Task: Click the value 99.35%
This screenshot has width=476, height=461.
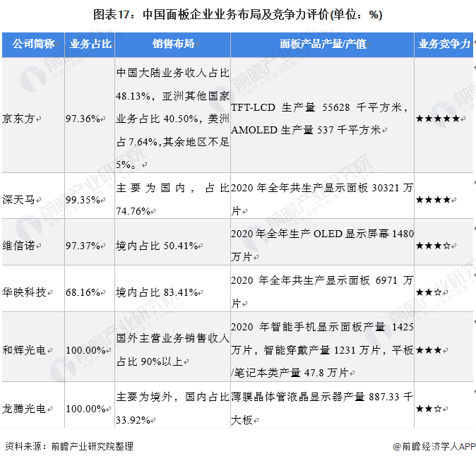Action: (x=83, y=200)
